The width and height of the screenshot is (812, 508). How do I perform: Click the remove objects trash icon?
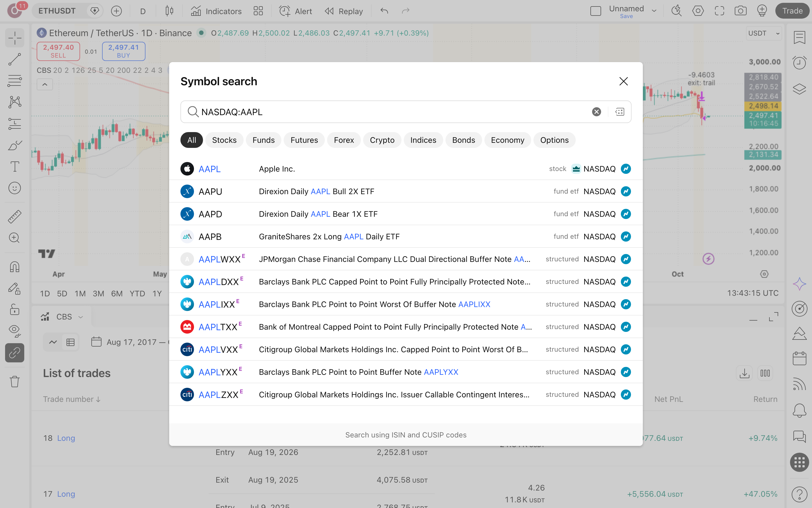(x=14, y=381)
